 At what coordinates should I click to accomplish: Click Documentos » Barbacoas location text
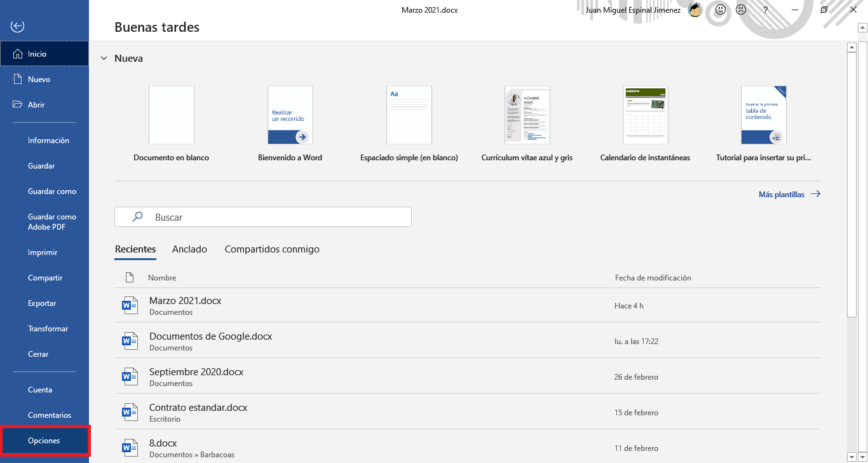click(x=192, y=455)
